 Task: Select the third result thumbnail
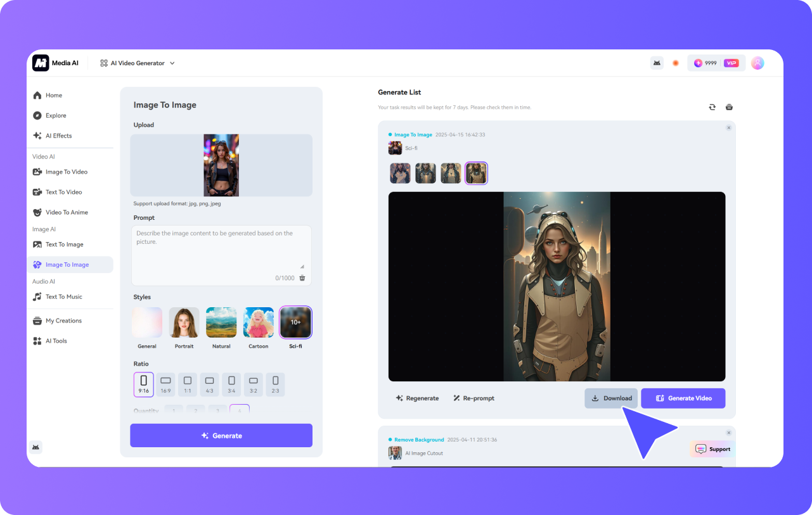[451, 174]
